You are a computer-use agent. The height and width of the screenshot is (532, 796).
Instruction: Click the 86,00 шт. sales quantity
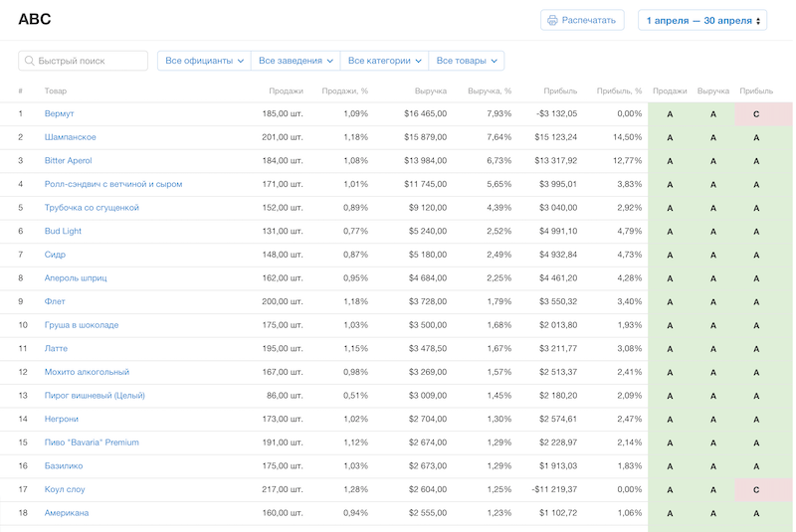click(285, 396)
